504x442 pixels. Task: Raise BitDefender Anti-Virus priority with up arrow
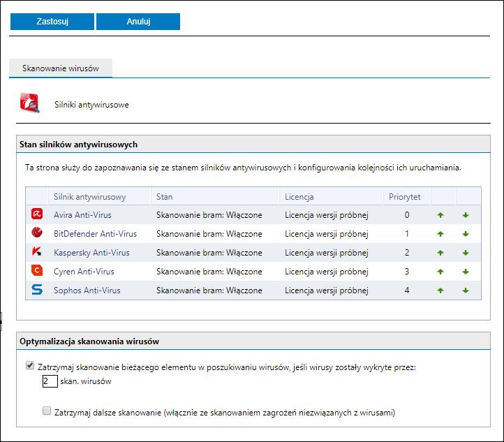tap(440, 234)
